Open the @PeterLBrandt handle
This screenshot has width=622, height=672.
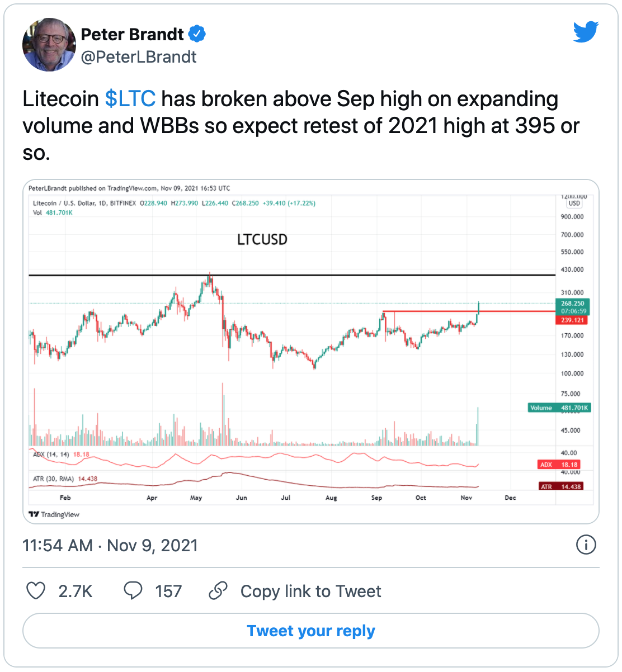(x=139, y=57)
